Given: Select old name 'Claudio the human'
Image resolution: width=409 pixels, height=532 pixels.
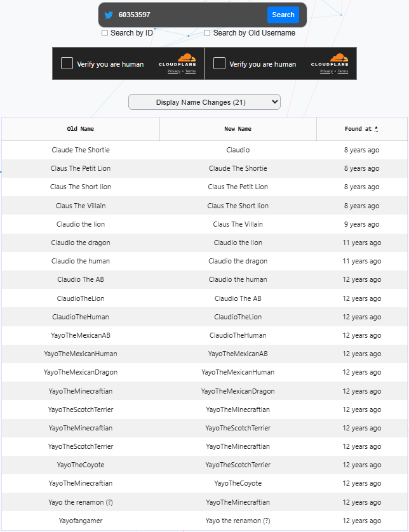Looking at the screenshot, I should point(81,261).
